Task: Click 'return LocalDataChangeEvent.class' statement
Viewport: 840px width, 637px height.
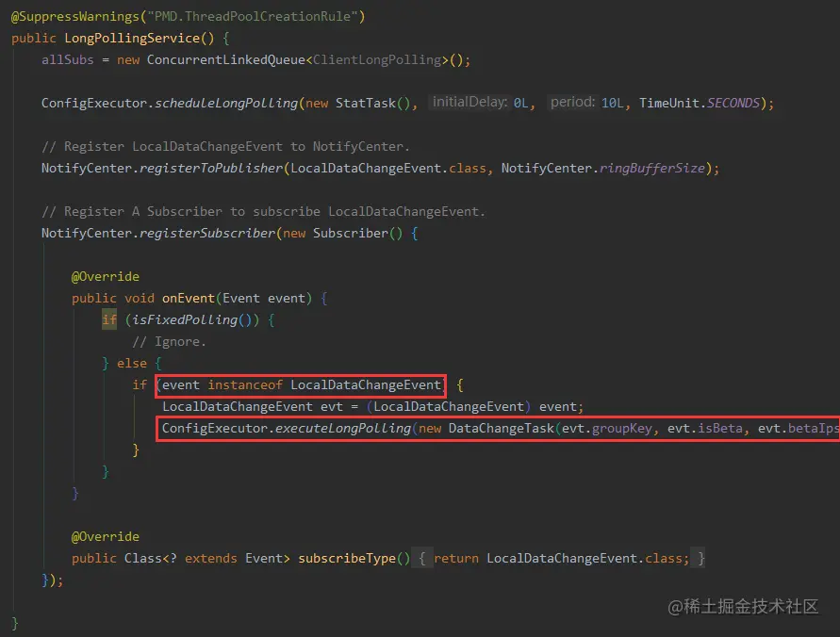Action: 562,558
